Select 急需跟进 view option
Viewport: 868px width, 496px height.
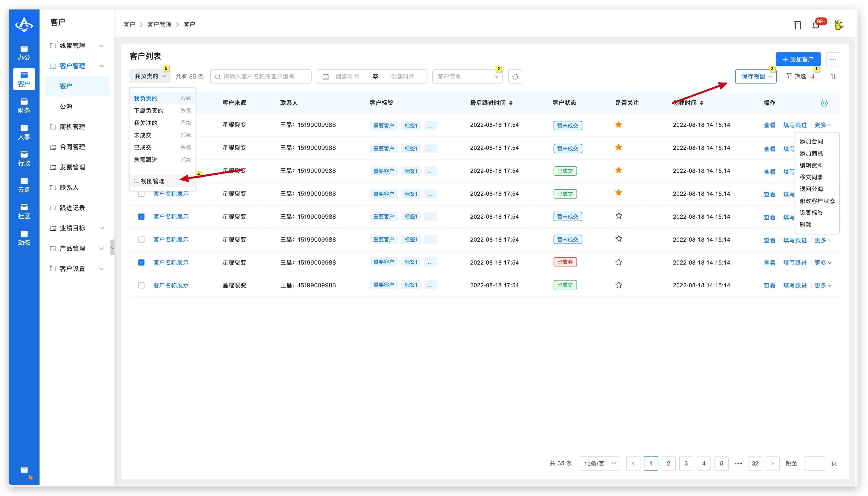click(163, 160)
